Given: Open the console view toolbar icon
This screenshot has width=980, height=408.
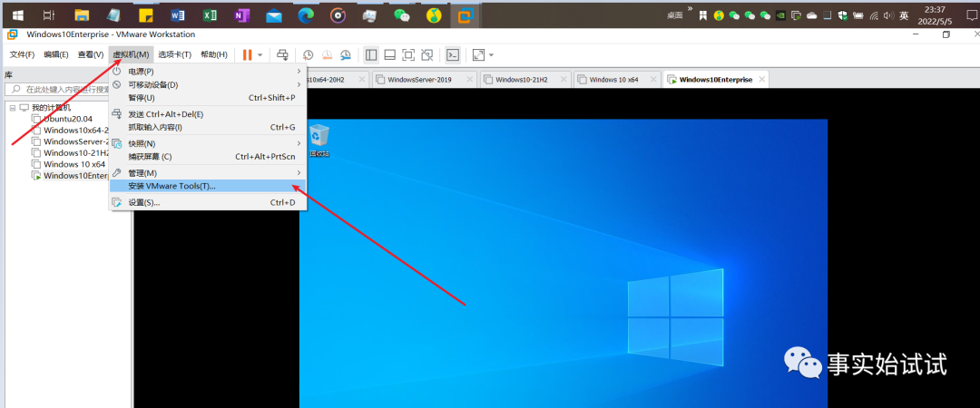Looking at the screenshot, I should tap(453, 55).
